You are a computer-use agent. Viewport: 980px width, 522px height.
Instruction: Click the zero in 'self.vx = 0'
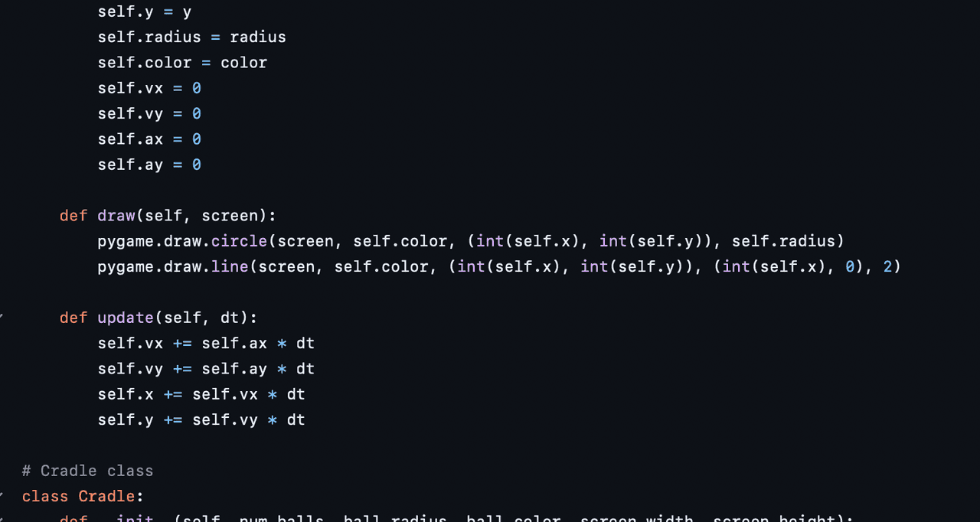(197, 88)
